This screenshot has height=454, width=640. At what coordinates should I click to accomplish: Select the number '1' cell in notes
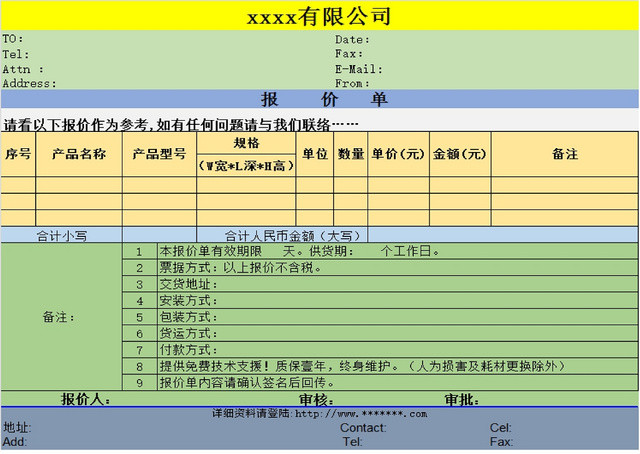coord(140,251)
